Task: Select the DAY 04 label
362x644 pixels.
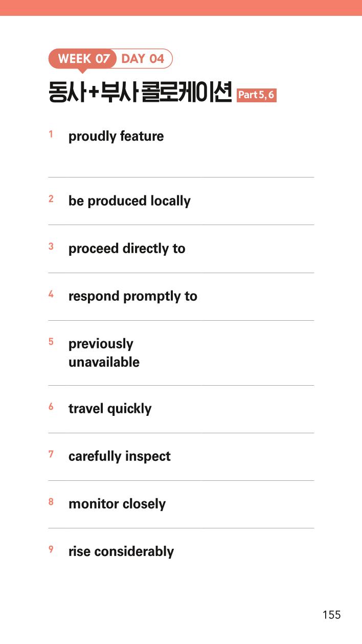Action: [143, 58]
